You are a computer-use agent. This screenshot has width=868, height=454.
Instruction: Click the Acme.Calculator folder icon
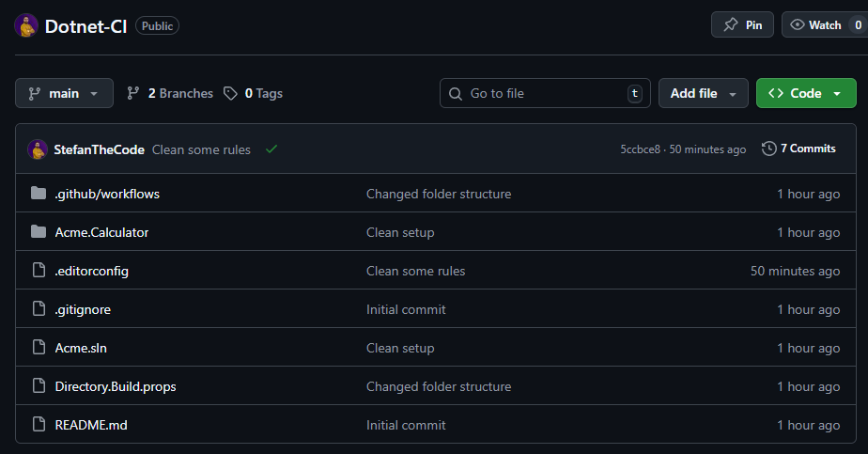point(39,232)
